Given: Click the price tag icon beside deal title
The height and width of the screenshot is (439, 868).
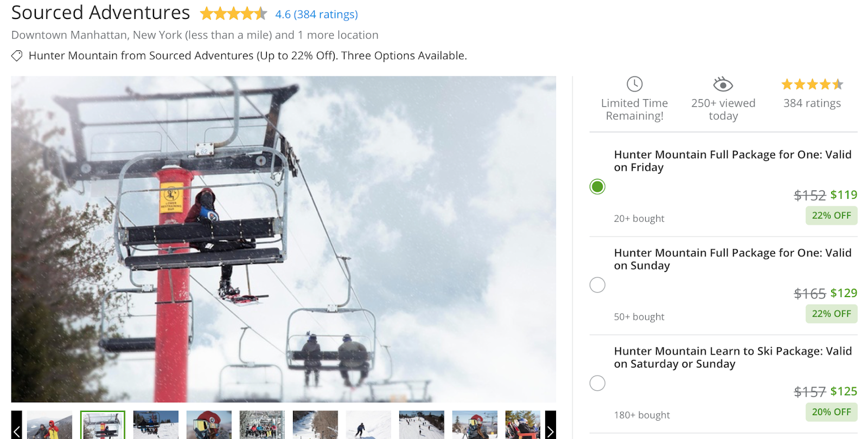Looking at the screenshot, I should pyautogui.click(x=17, y=56).
